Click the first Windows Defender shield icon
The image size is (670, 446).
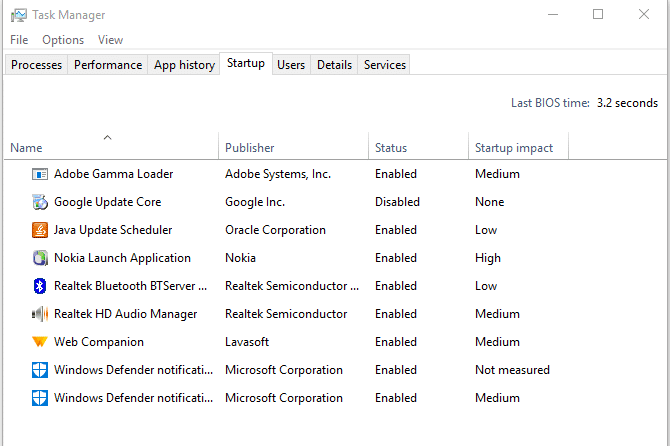40,370
